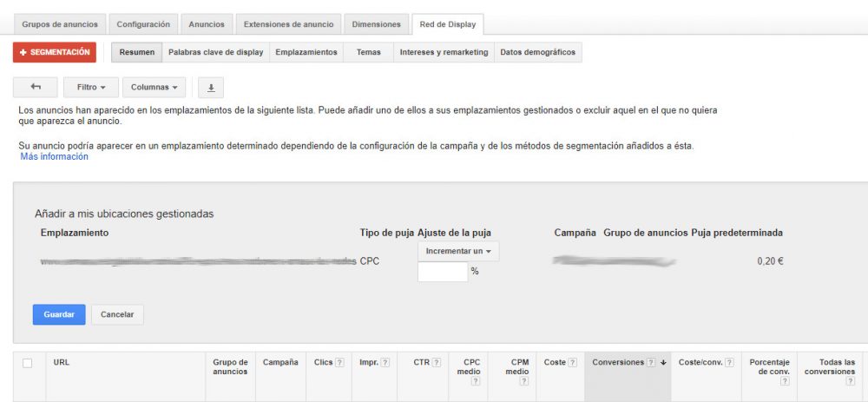Expand the Columnas dropdown
The image size is (868, 402).
154,87
